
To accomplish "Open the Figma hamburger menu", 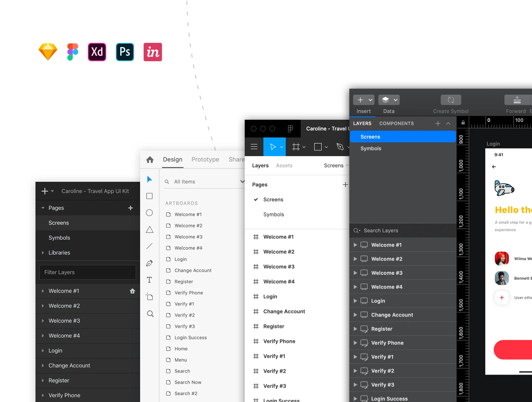I will (x=254, y=147).
